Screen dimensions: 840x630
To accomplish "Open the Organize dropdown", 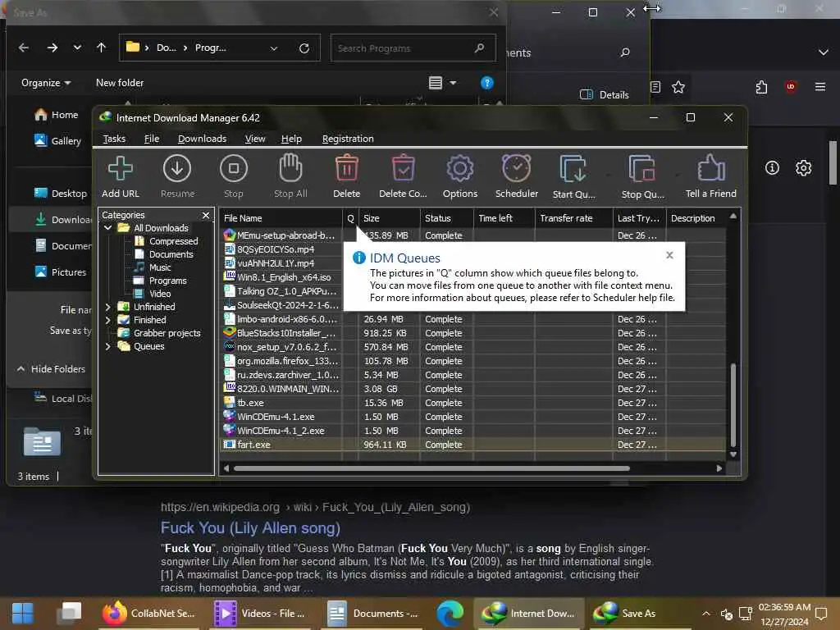I will click(x=46, y=83).
